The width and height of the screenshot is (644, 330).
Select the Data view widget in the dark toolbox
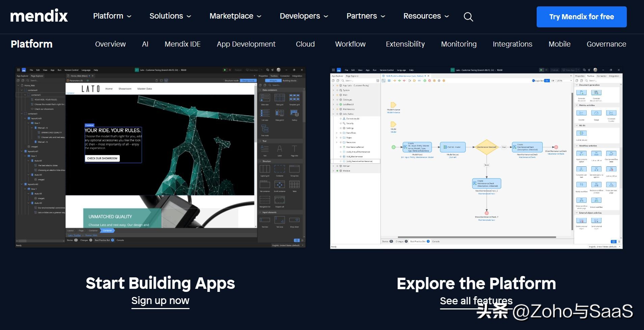pyautogui.click(x=265, y=98)
